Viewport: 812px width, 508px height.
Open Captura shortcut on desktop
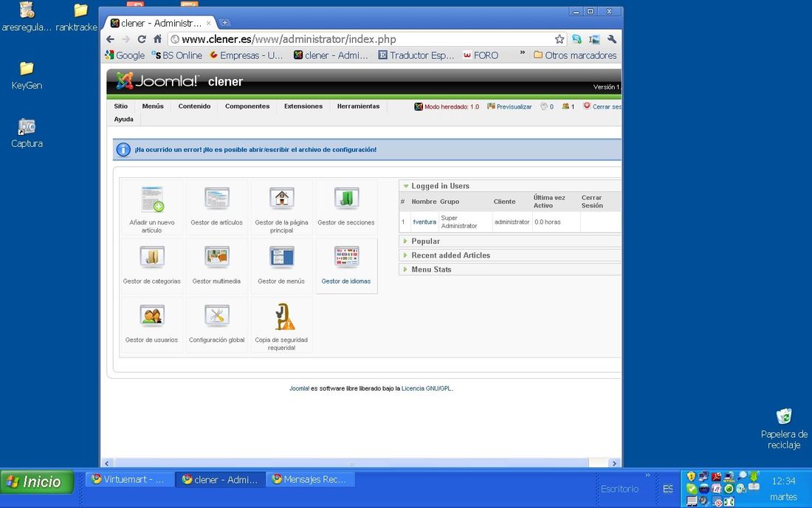pyautogui.click(x=27, y=134)
